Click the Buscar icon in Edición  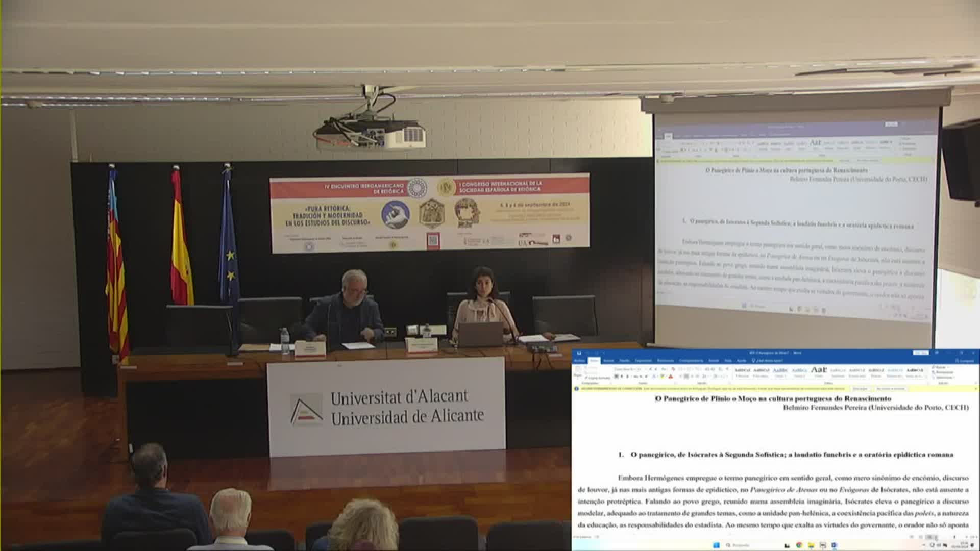[934, 367]
